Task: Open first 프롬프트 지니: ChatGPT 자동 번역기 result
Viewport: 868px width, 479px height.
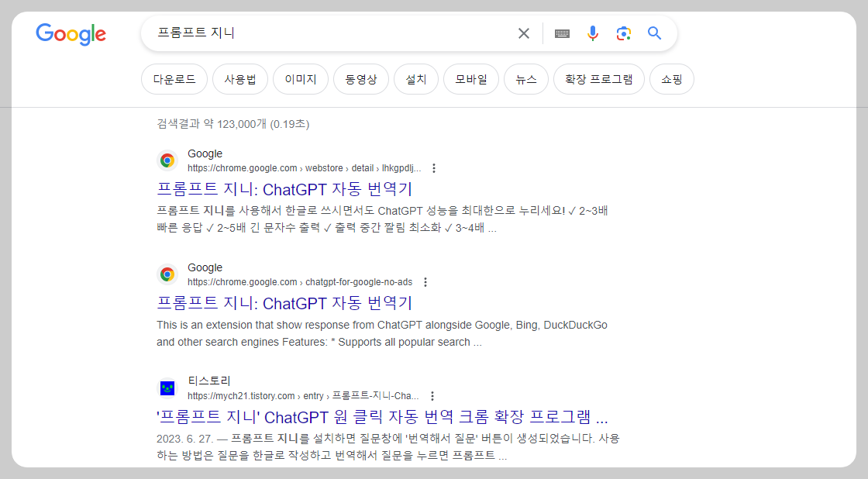Action: [x=284, y=189]
